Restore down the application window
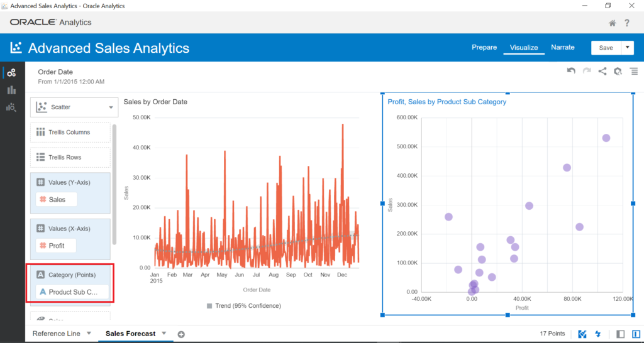Viewport: 644px width, 343px height. [x=608, y=6]
